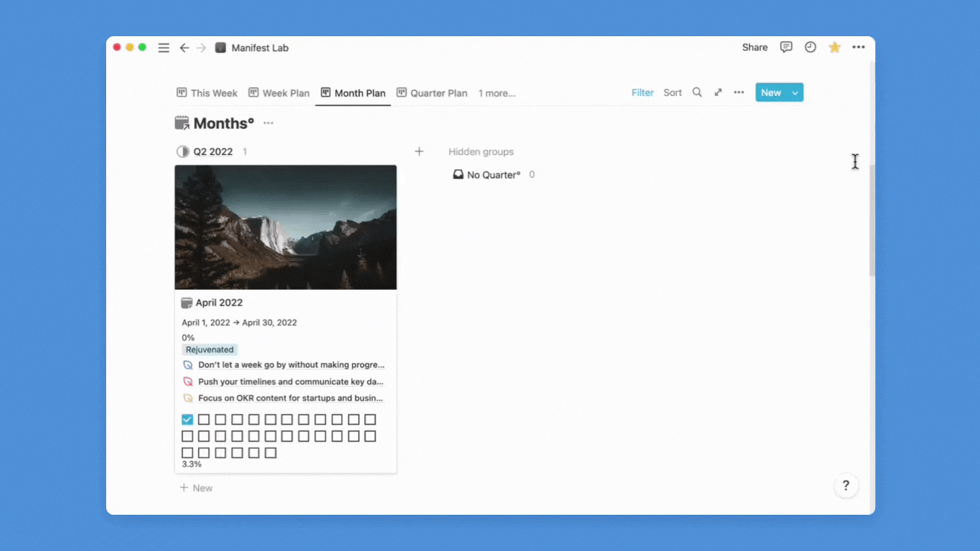Image resolution: width=980 pixels, height=551 pixels.
Task: Open the view options dots beside Sort
Action: point(739,93)
